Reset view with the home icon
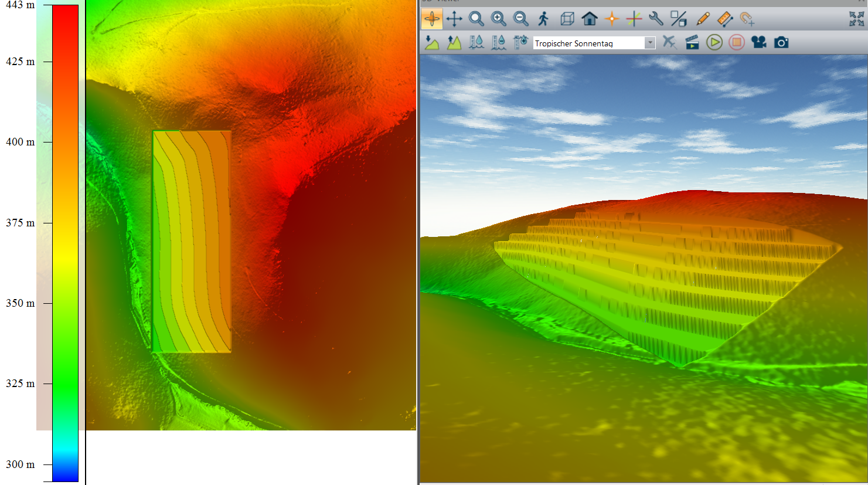This screenshot has height=485, width=868. click(590, 19)
